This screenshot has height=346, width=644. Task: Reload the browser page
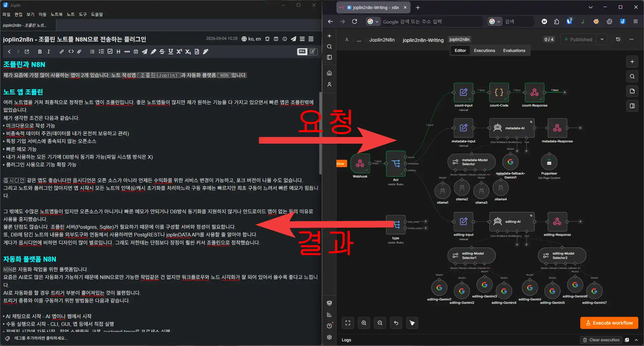[x=355, y=21]
